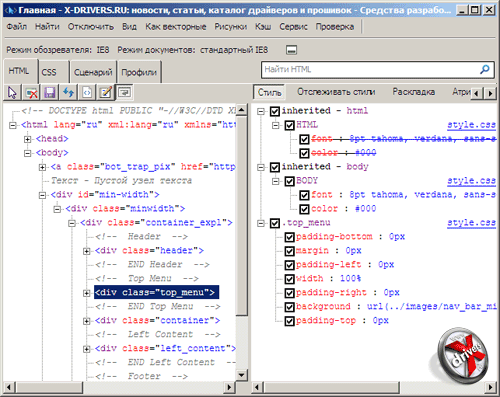The width and height of the screenshot is (500, 397).
Task: Collapse the div class="minwidth" node
Action: [x=57, y=209]
